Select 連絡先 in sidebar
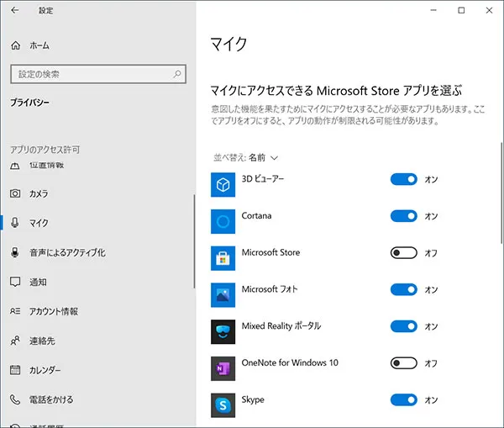 [x=42, y=341]
